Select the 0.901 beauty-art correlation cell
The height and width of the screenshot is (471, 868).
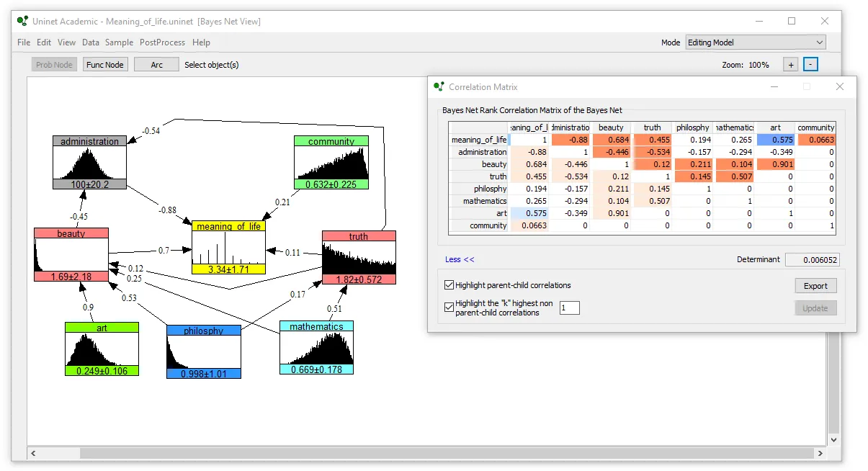click(776, 164)
